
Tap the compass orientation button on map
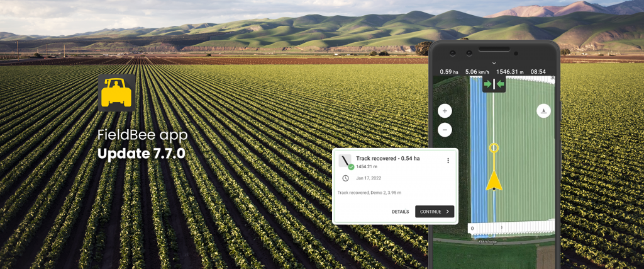543,111
